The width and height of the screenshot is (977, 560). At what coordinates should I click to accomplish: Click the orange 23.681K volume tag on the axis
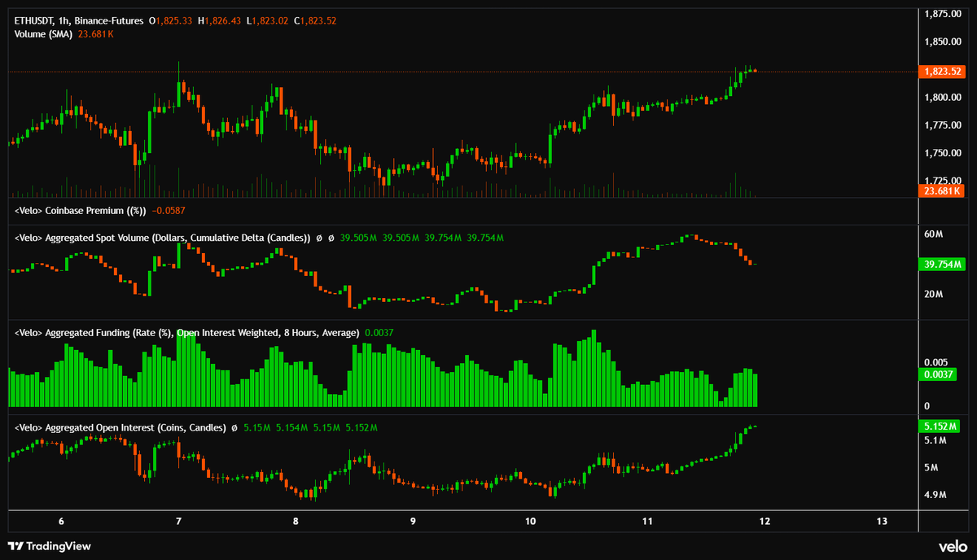941,191
